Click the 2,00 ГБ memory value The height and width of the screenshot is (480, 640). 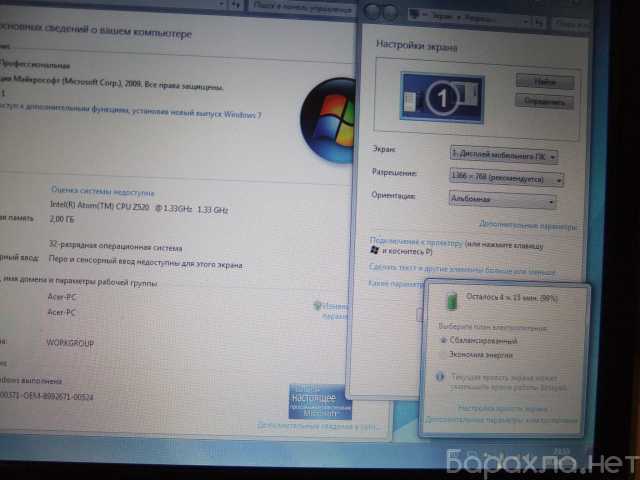pyautogui.click(x=62, y=219)
